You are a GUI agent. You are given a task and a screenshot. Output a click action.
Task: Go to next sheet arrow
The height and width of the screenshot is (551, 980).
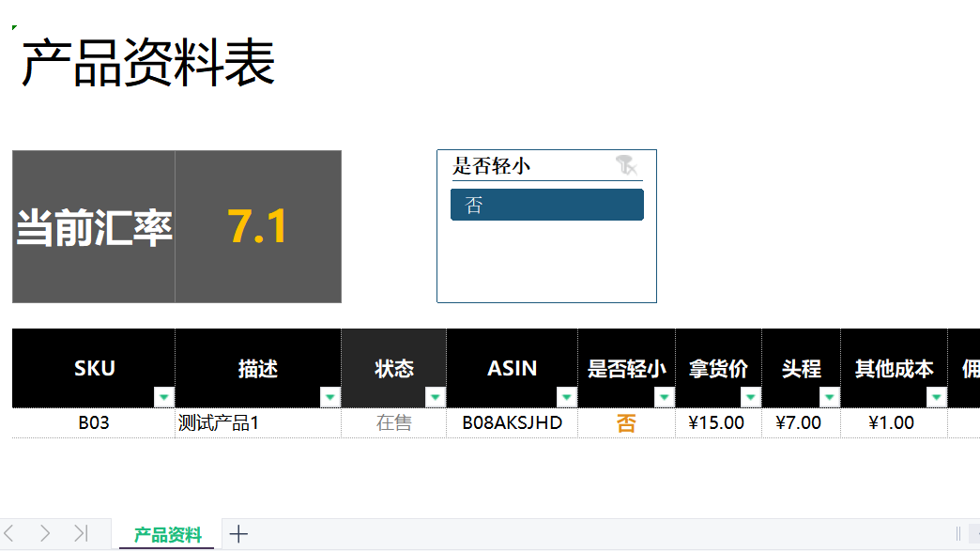pyautogui.click(x=45, y=533)
